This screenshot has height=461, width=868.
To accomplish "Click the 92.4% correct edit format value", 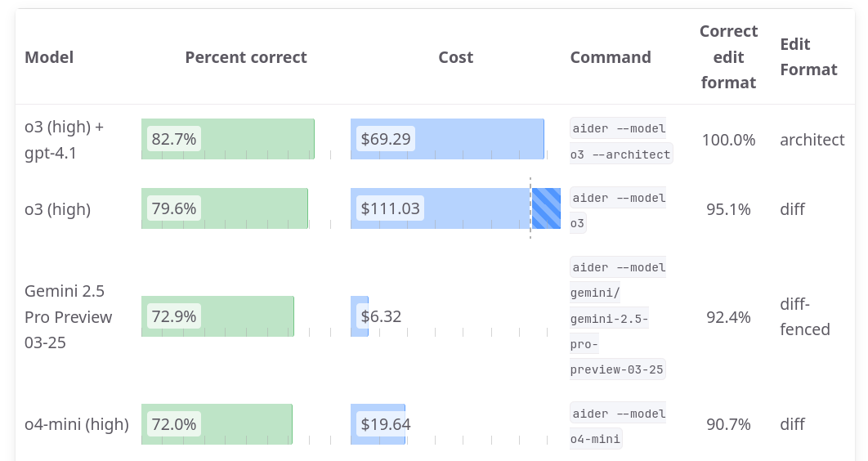I will 728,317.
